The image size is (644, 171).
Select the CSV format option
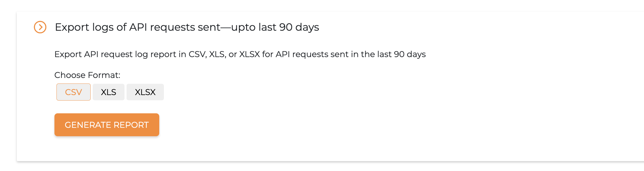pyautogui.click(x=74, y=92)
